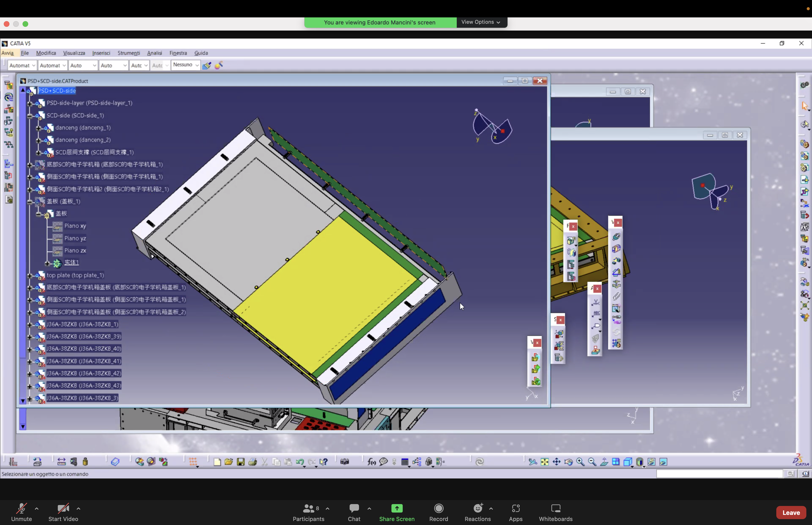Click the Unmute microphone button

click(x=21, y=512)
